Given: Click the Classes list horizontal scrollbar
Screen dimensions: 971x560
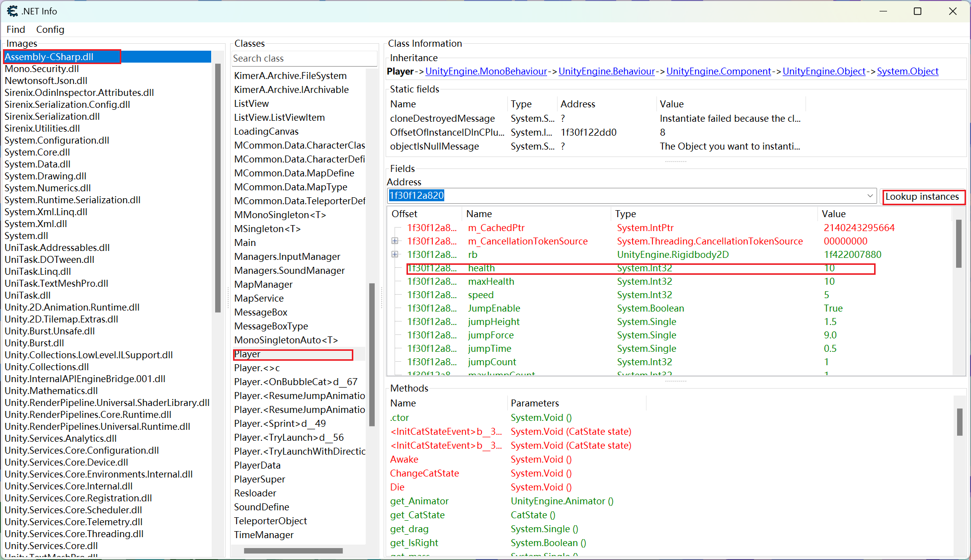Looking at the screenshot, I should tap(293, 551).
